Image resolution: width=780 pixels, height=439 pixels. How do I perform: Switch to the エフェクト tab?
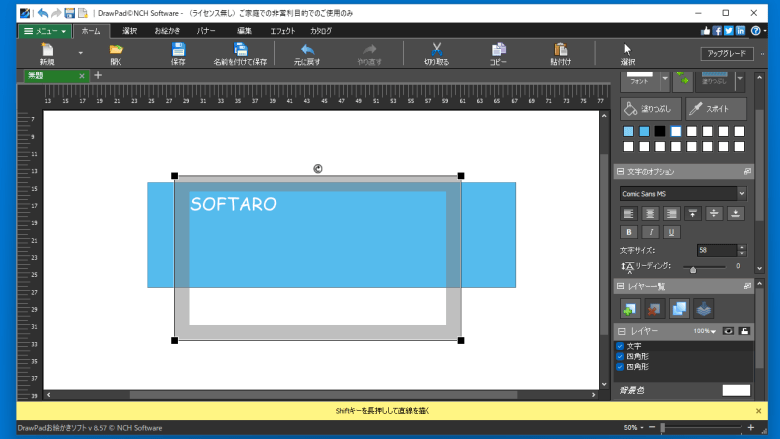tap(283, 31)
